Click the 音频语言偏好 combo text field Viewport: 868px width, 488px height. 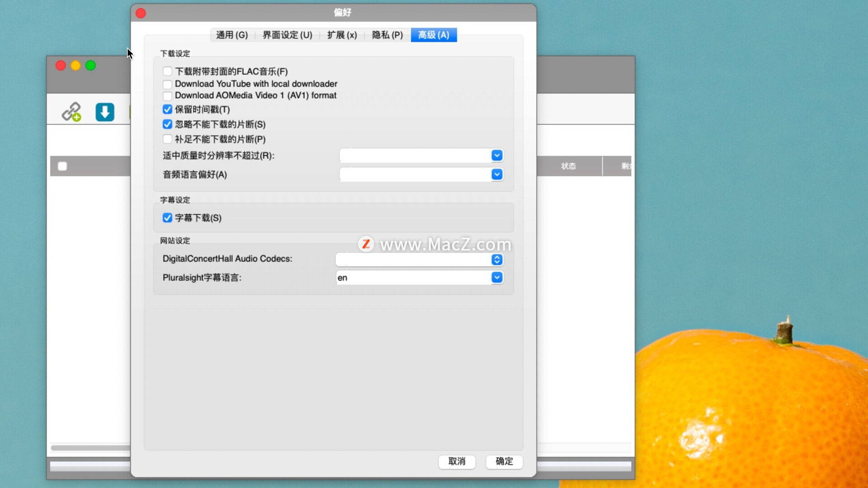pos(415,174)
